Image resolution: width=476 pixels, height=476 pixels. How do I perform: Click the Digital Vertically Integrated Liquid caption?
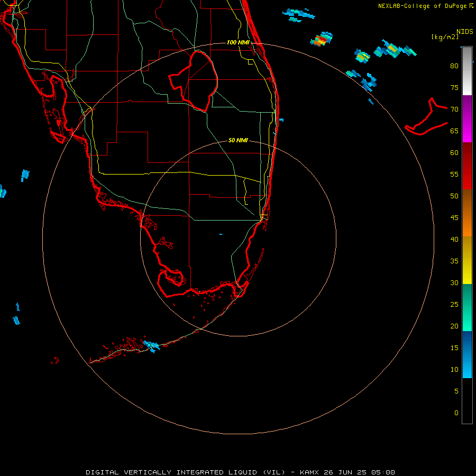[240, 472]
